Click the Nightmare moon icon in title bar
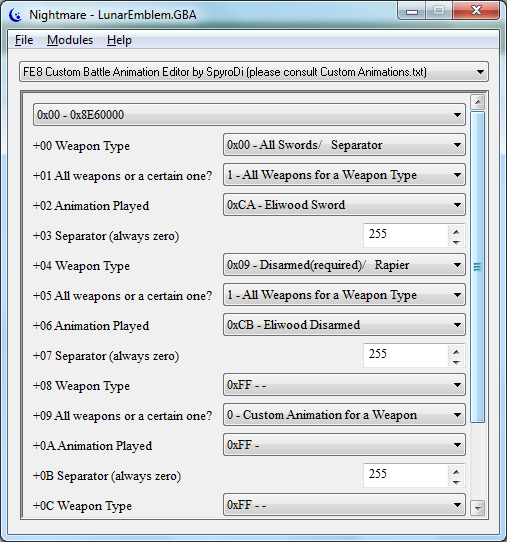507x542 pixels. (x=15, y=15)
